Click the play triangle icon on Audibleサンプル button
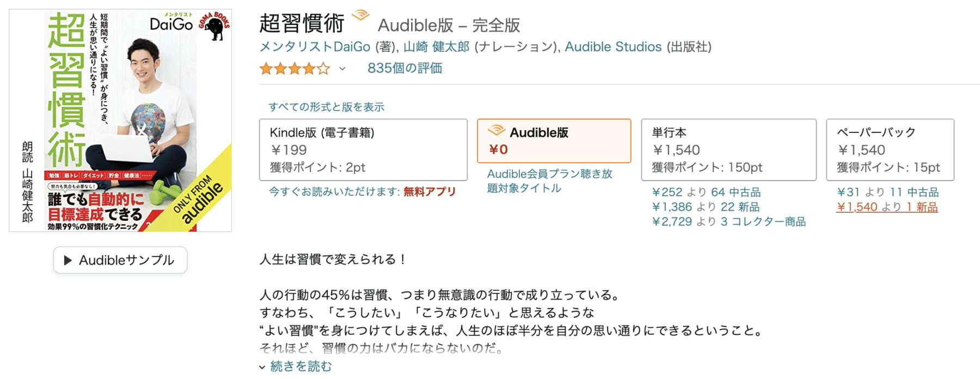980x379 pixels. pyautogui.click(x=68, y=260)
